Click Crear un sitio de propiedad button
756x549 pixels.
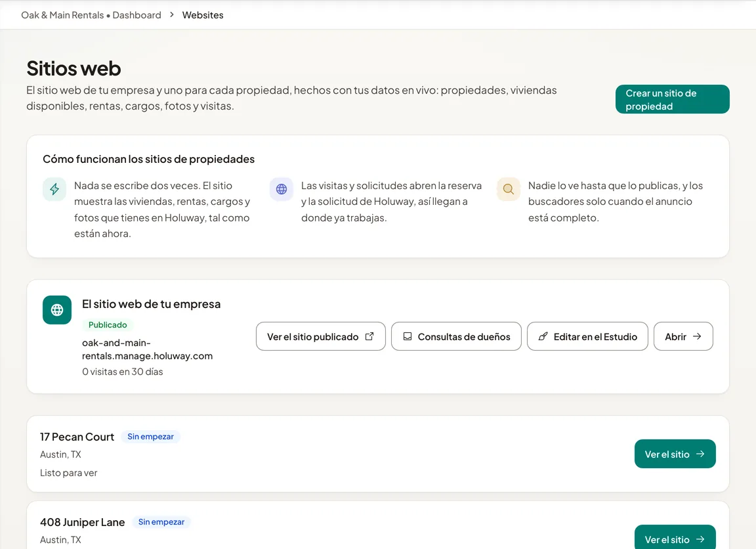[x=672, y=99]
